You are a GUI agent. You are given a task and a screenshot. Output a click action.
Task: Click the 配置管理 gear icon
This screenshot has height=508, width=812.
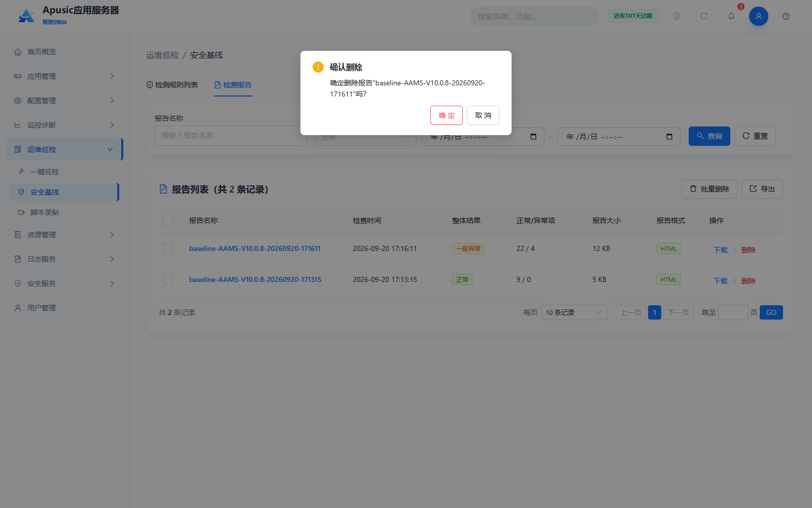[x=18, y=101]
